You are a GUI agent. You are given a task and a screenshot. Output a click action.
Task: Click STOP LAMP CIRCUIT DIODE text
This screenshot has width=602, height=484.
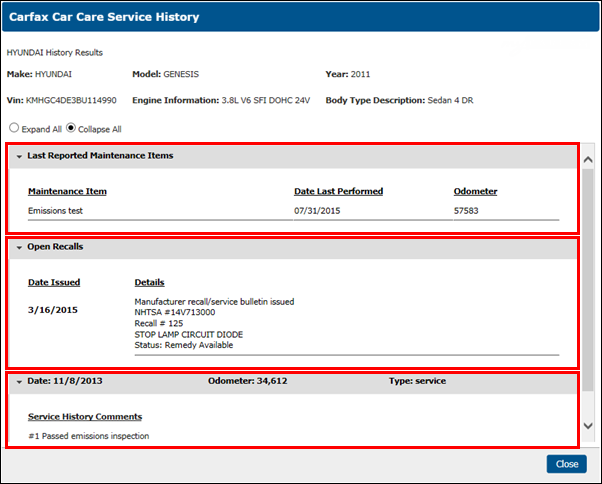click(x=189, y=334)
